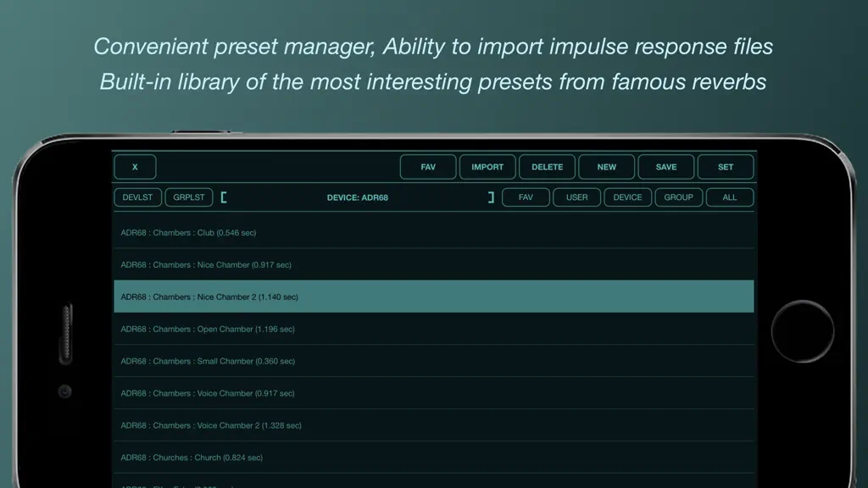Switch filter to USER presets
Image resolution: width=868 pixels, height=488 pixels.
pyautogui.click(x=576, y=197)
